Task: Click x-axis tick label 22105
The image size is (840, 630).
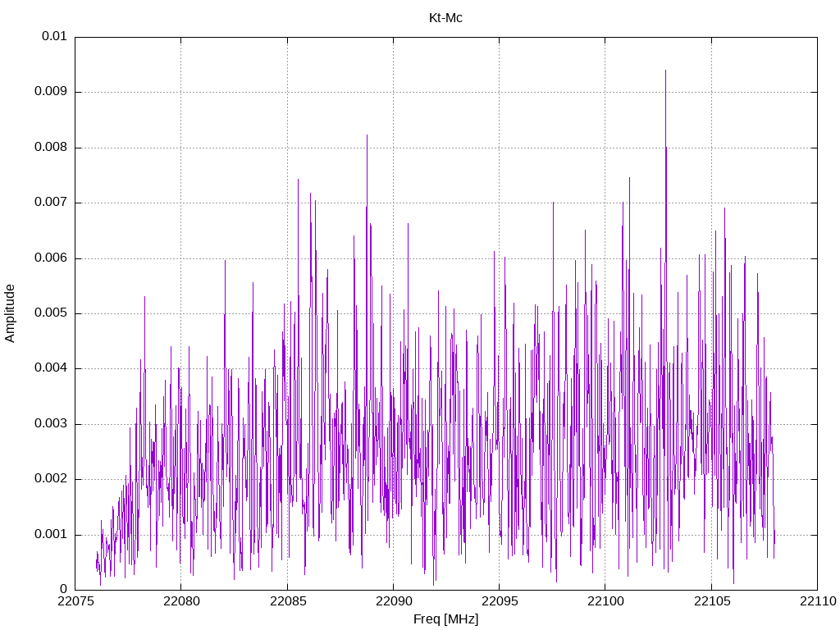Action: (x=711, y=601)
